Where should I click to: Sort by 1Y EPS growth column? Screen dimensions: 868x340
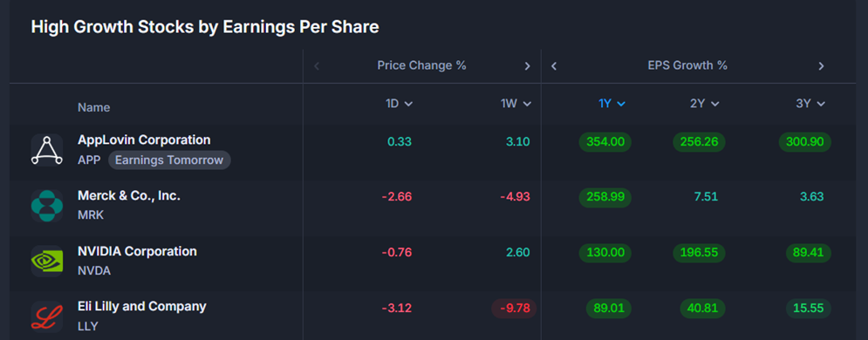click(612, 104)
